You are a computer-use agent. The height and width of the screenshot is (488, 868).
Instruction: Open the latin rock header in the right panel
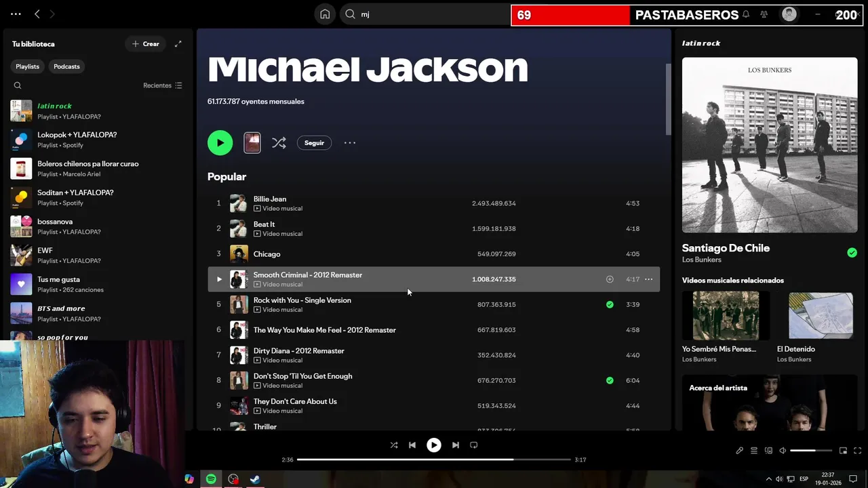click(701, 43)
